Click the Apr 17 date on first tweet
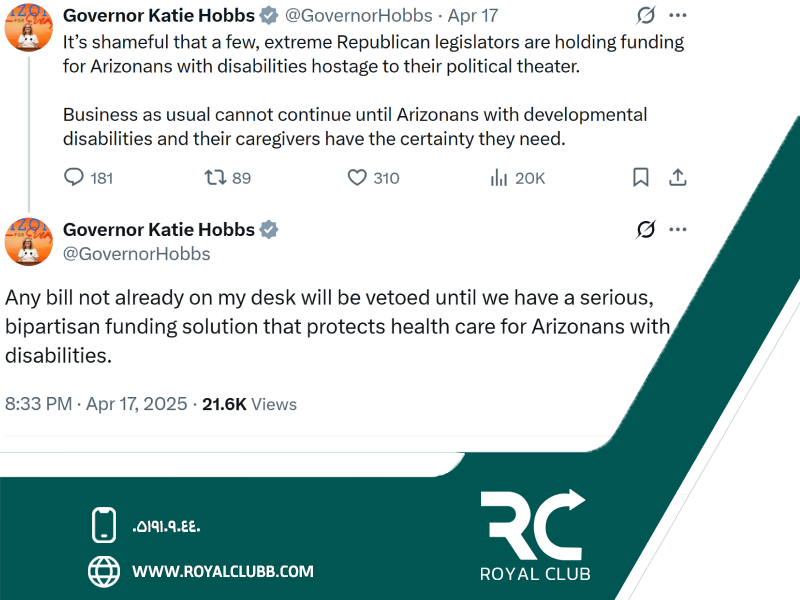Viewport: 800px width, 600px height. (472, 15)
